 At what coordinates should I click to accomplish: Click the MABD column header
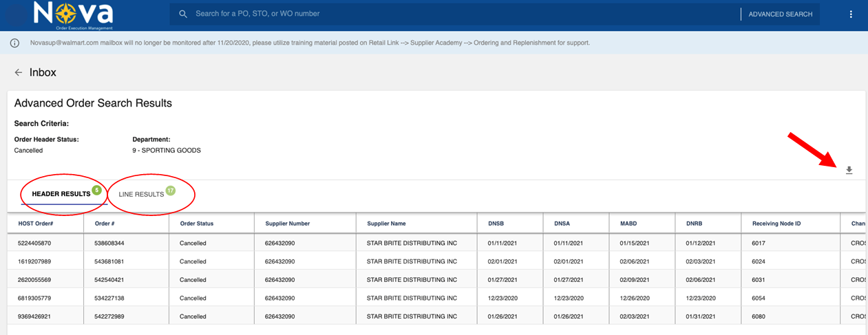click(x=628, y=224)
